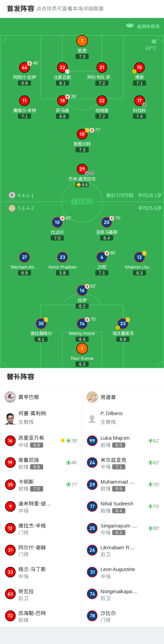Select Ravi Kumar goalkeeper badge

[x=82, y=348]
